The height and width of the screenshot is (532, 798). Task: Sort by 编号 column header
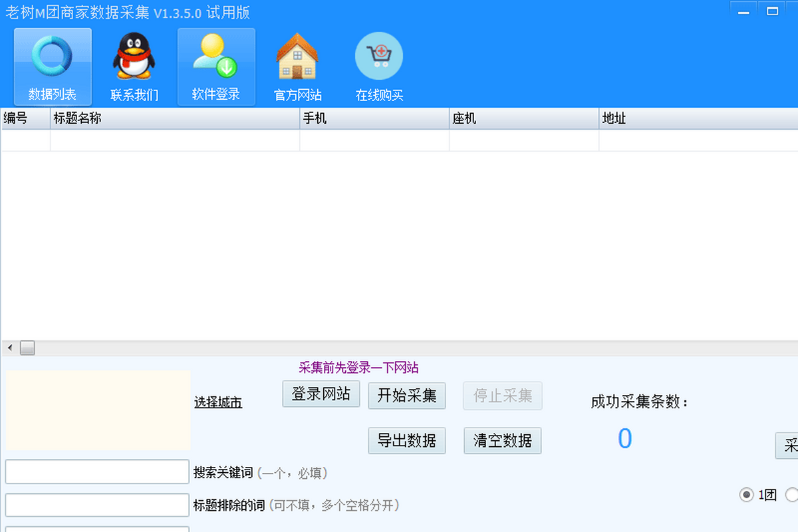(26, 118)
